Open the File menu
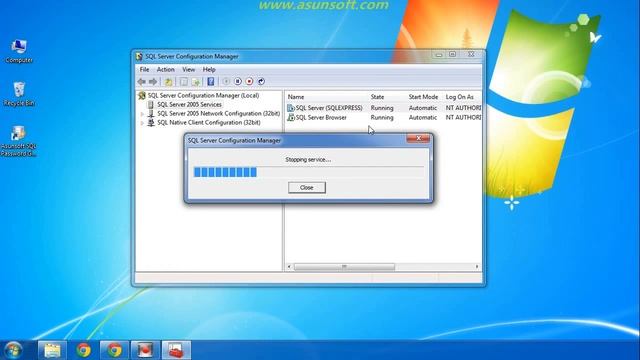This screenshot has height=360, width=640. [x=144, y=70]
